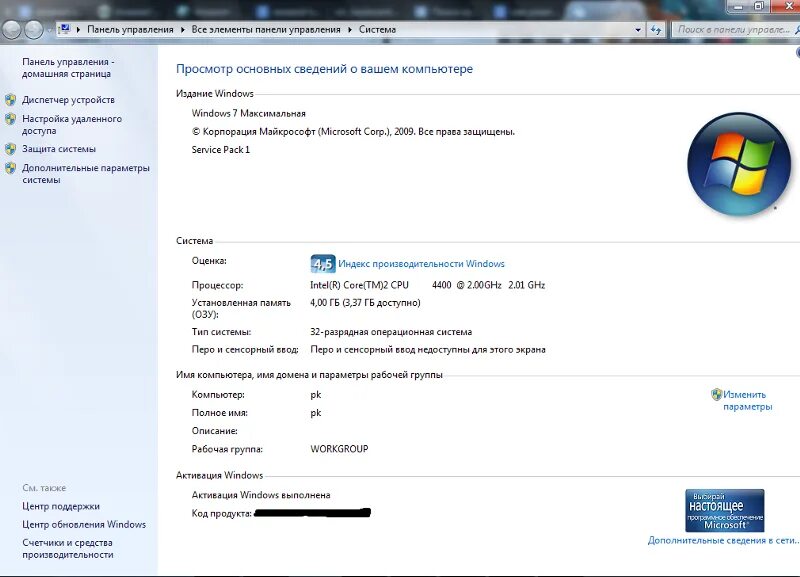This screenshot has width=800, height=577.
Task: Click the Forward navigation arrow button
Action: pos(34,30)
